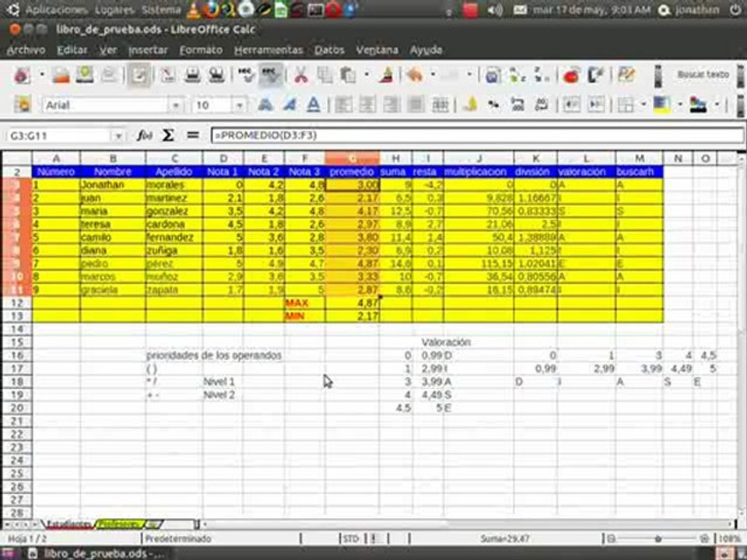Apply percent number format icon
Image resolution: width=747 pixels, height=560 pixels.
493,104
